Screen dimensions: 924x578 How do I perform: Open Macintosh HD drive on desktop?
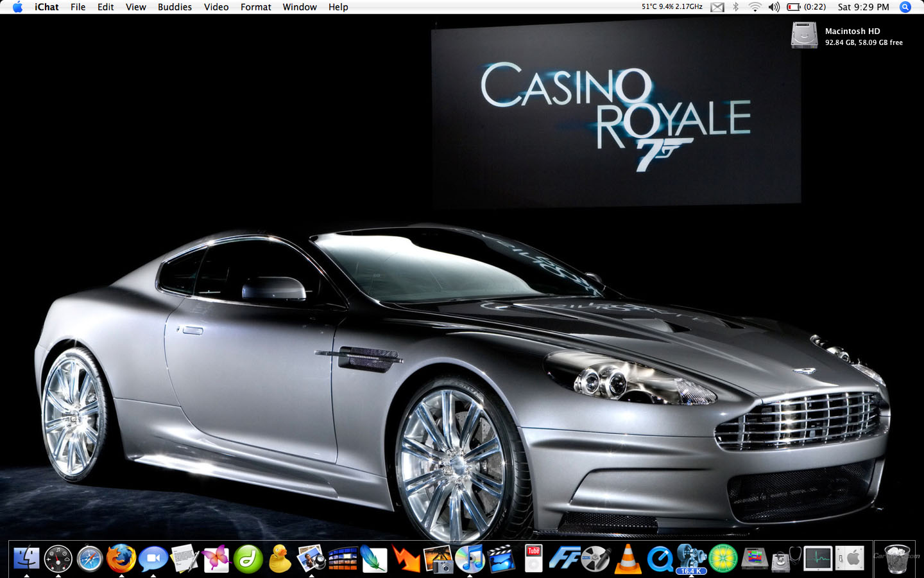804,35
